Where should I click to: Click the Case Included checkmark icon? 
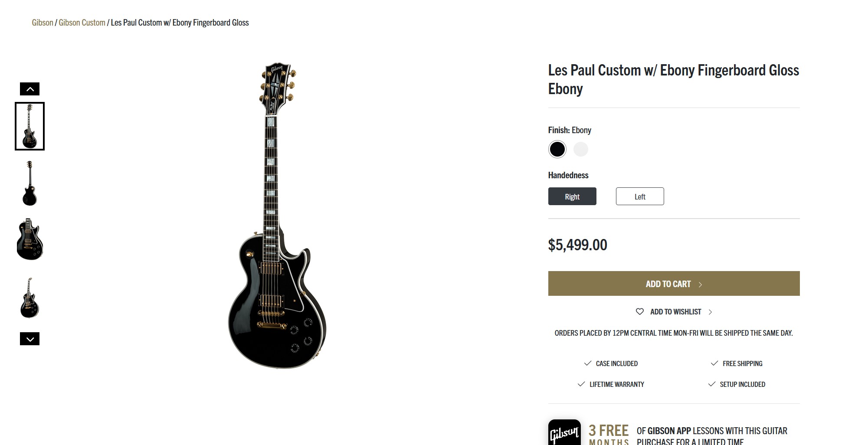click(588, 363)
